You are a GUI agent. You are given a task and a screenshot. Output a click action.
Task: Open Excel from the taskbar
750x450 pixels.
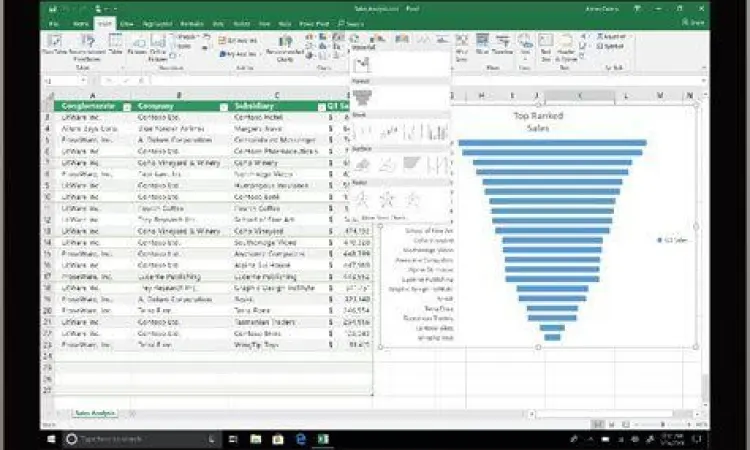click(323, 439)
